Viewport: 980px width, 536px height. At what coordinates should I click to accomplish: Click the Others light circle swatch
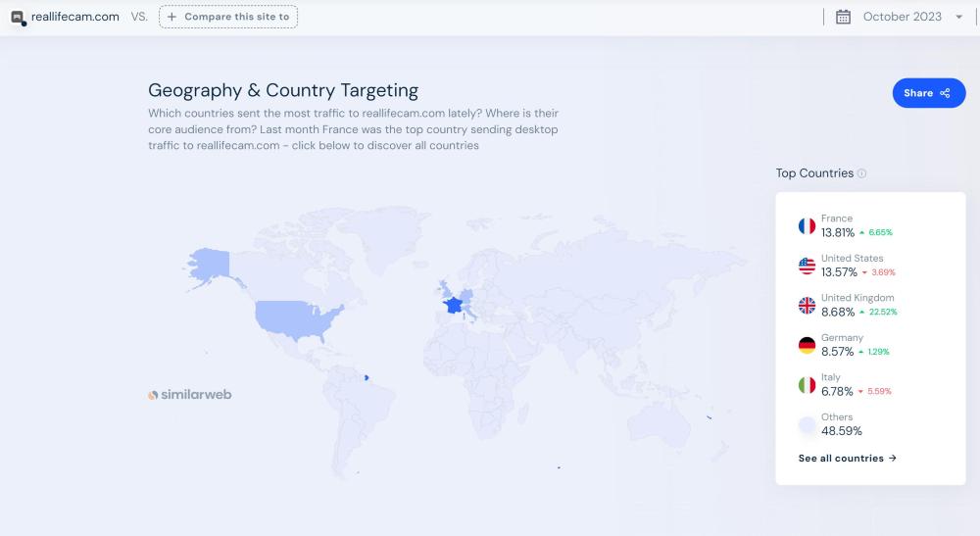(807, 424)
